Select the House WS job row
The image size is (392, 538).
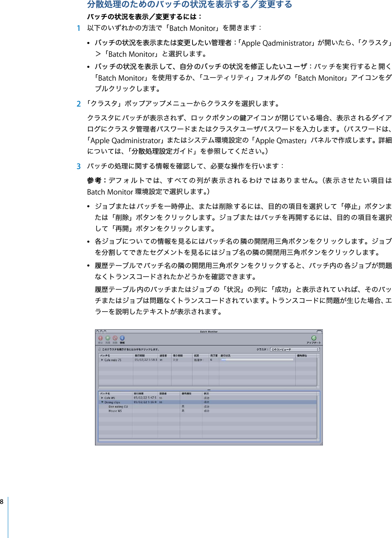[x=115, y=410]
